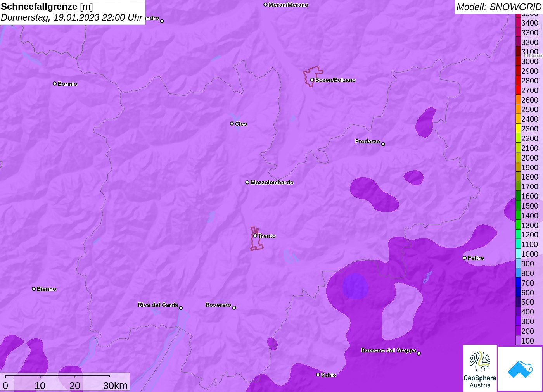Click the '10' scale bar tick label
Viewport: 543px width, 392px height.
[x=40, y=385]
